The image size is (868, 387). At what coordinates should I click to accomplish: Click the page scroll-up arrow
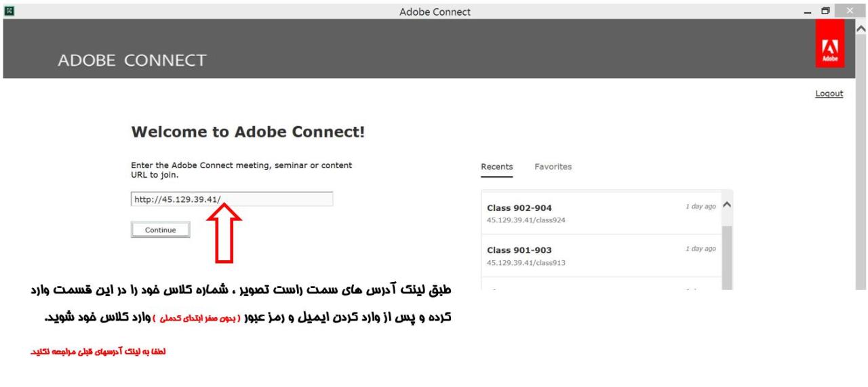click(861, 27)
